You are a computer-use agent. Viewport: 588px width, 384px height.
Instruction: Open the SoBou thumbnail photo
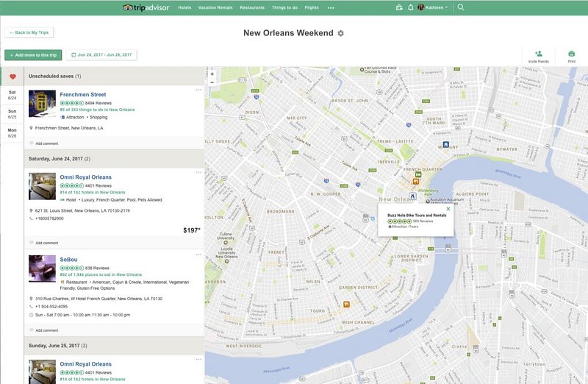[43, 269]
